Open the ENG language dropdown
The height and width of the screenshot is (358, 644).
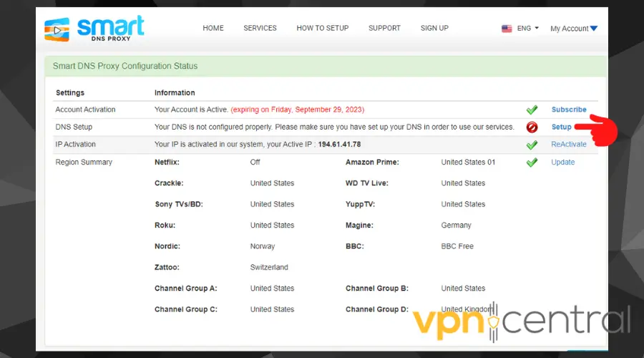coord(528,29)
